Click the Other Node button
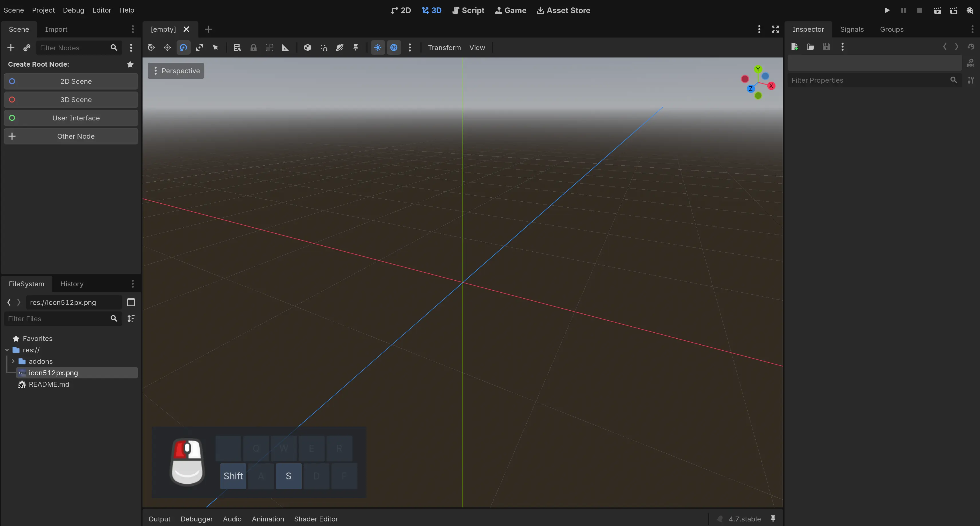Image resolution: width=980 pixels, height=526 pixels. [71, 136]
